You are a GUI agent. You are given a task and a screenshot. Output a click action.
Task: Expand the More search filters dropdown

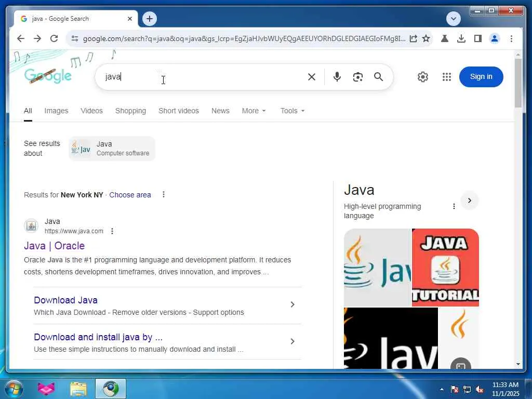(x=254, y=111)
